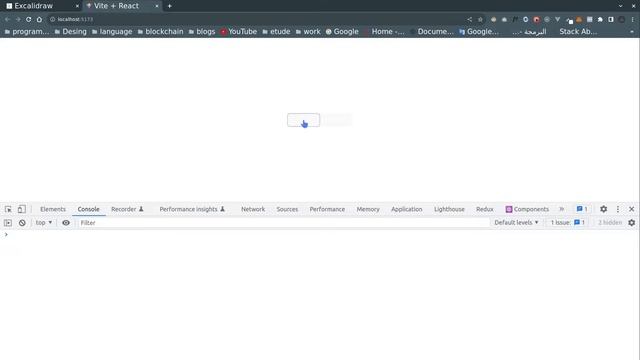Open DevTools three-dot customize menu
The width and height of the screenshot is (640, 360).
618,209
